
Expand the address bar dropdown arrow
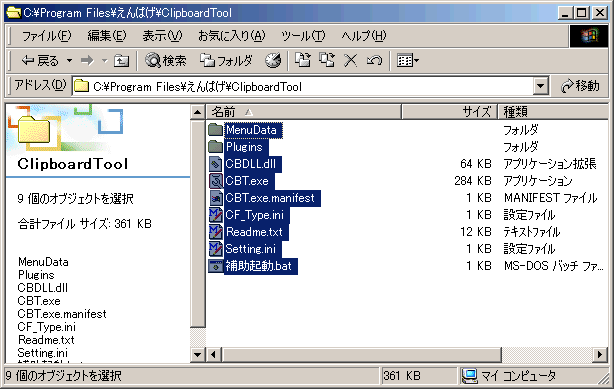click(x=540, y=86)
